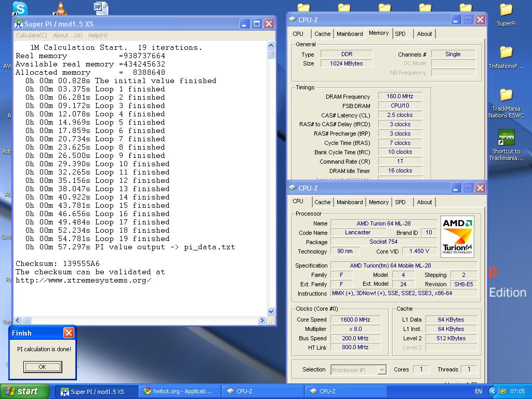Minimize the upper CPU-Z window
This screenshot has height=399, width=532.
point(456,20)
